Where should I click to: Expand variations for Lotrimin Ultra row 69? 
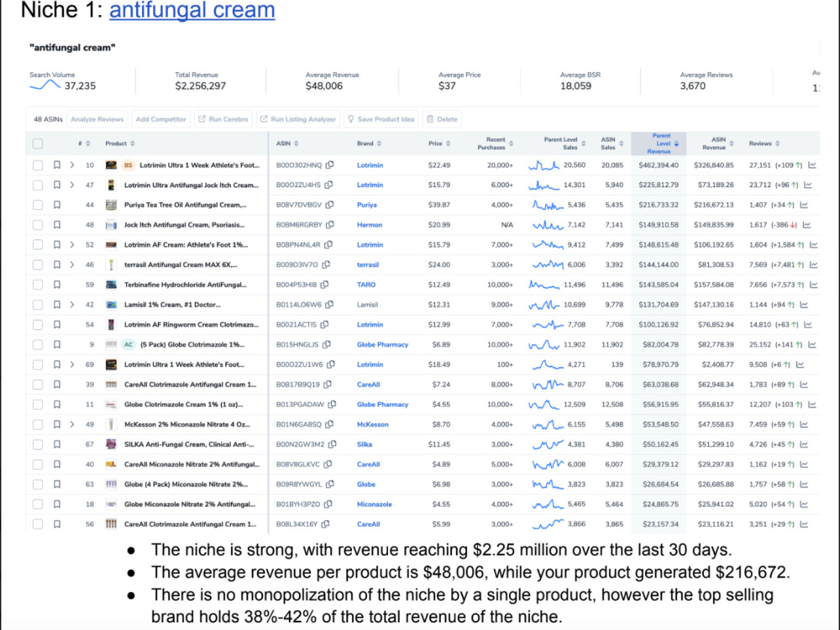click(x=71, y=365)
